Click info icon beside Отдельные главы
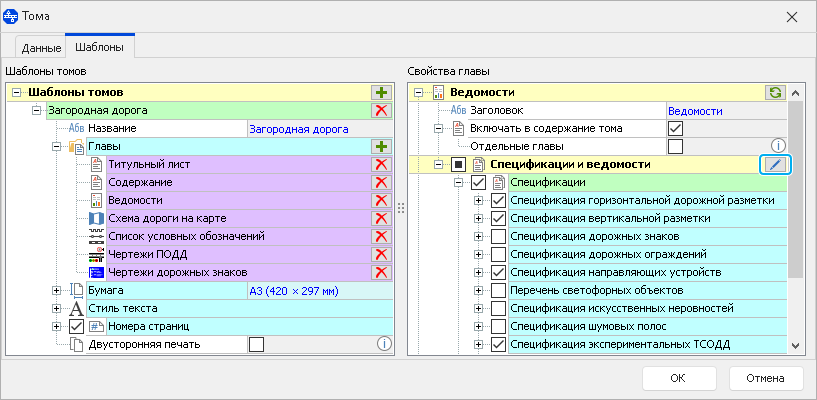Image resolution: width=817 pixels, height=400 pixels. (777, 146)
